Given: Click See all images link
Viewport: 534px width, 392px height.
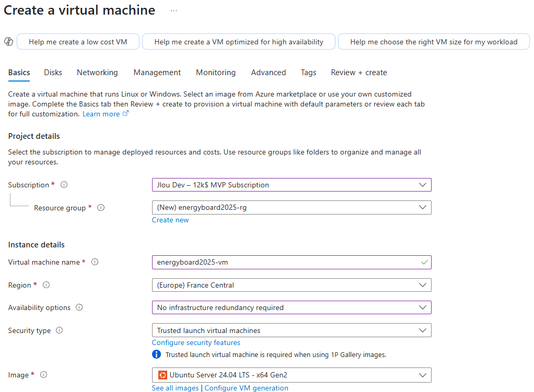Looking at the screenshot, I should (x=175, y=388).
